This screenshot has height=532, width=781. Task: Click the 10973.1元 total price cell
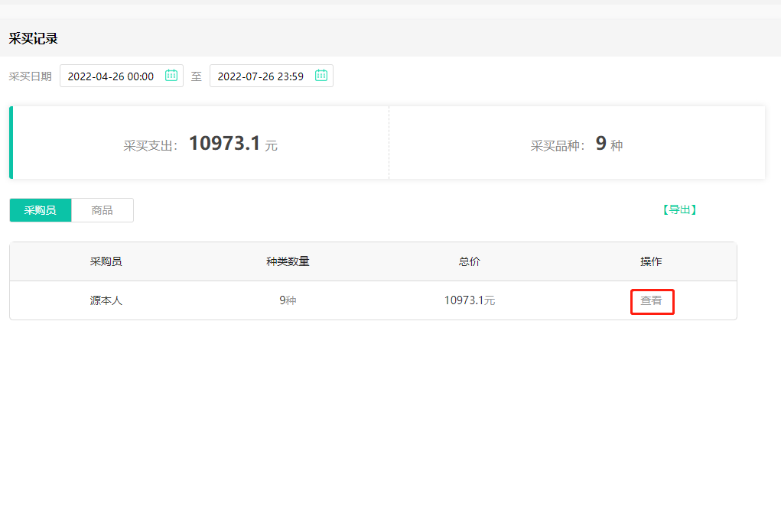click(x=469, y=300)
